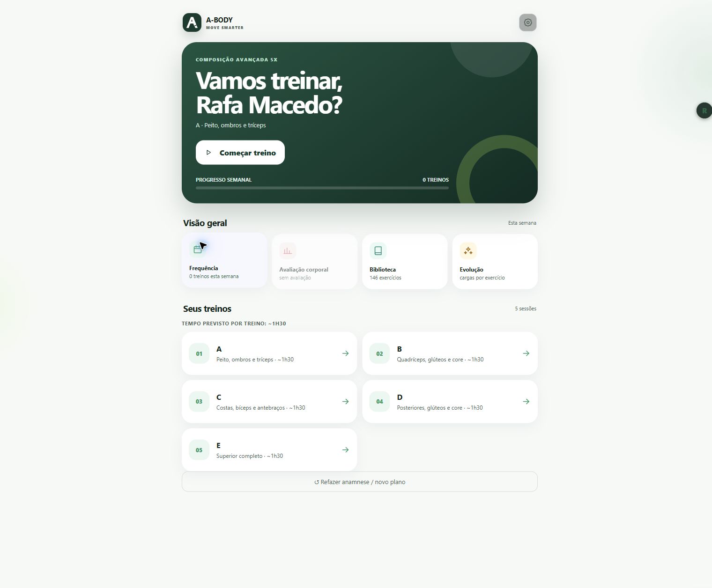
Task: Open the Frequência overview card
Action: (224, 260)
